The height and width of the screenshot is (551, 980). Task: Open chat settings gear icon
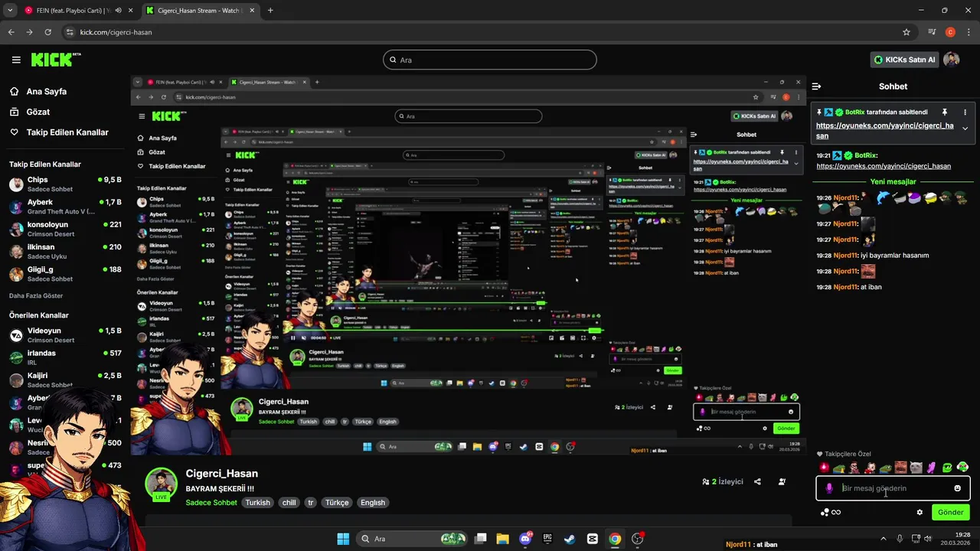point(920,512)
